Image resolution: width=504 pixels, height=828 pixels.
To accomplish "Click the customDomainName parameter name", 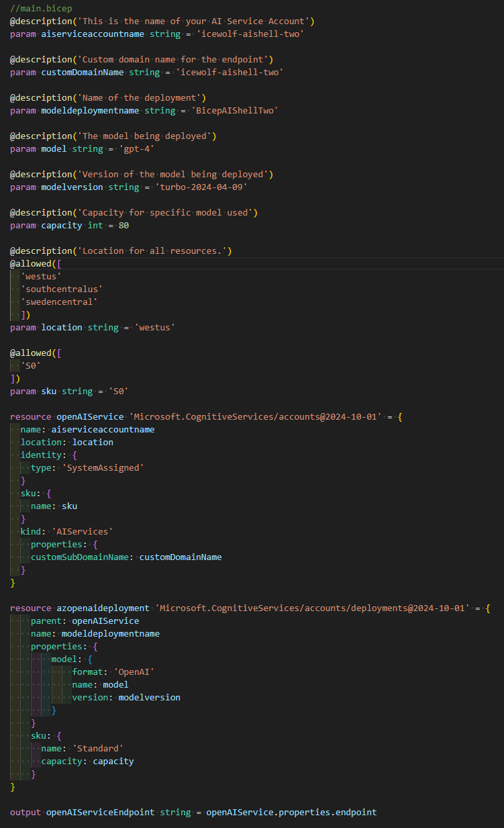I will coord(82,72).
